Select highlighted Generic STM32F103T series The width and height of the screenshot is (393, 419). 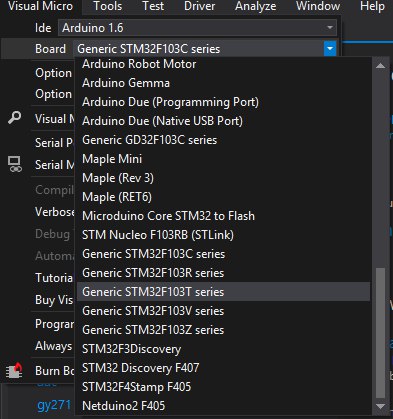(x=223, y=292)
